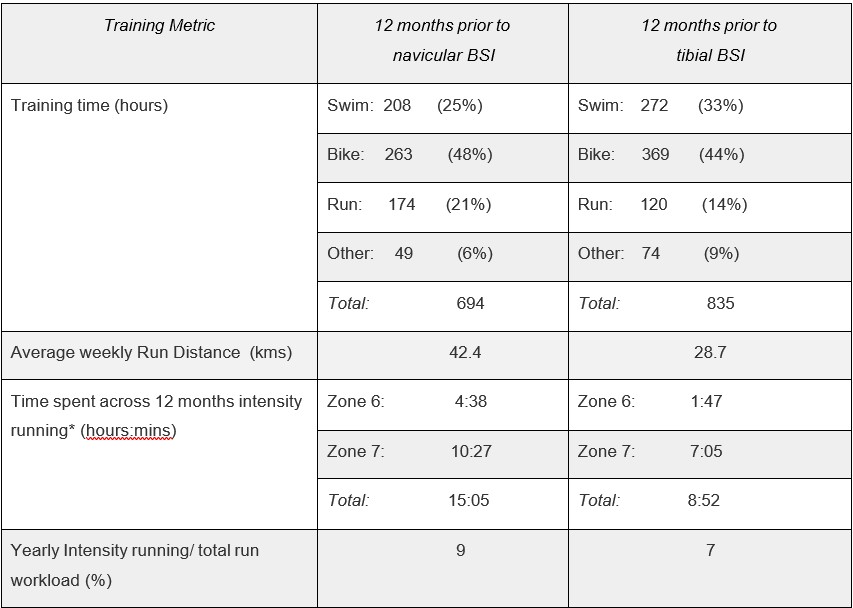Click the Swim 272 (33%) cell
The image size is (853, 608).
click(709, 108)
